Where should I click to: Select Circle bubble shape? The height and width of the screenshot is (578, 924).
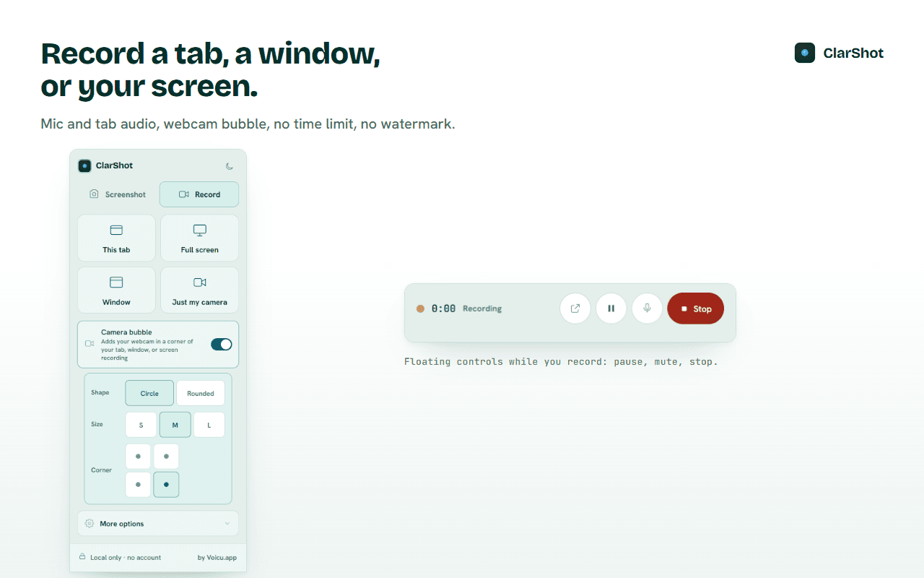[149, 393]
